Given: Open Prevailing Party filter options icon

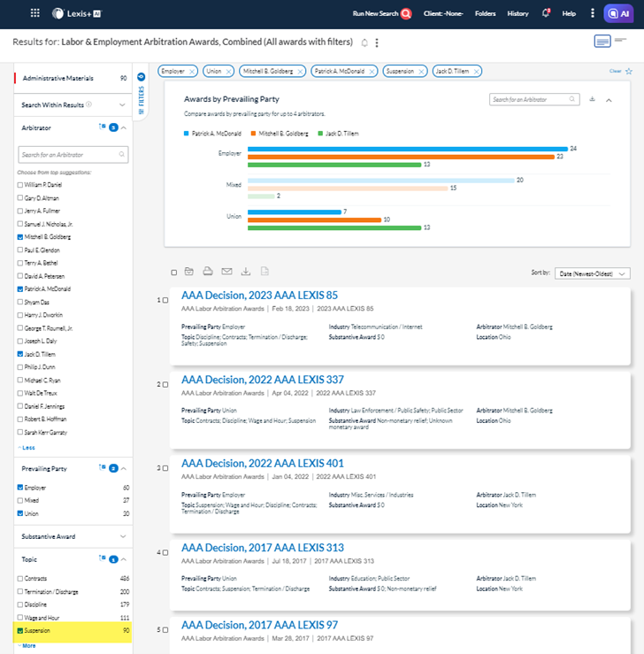Looking at the screenshot, I should coord(102,467).
